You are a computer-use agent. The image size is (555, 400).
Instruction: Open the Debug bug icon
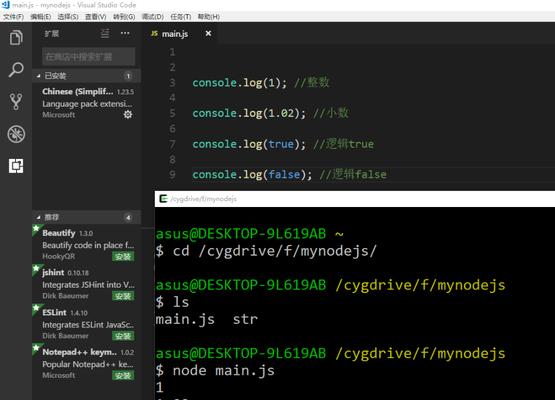click(x=16, y=134)
